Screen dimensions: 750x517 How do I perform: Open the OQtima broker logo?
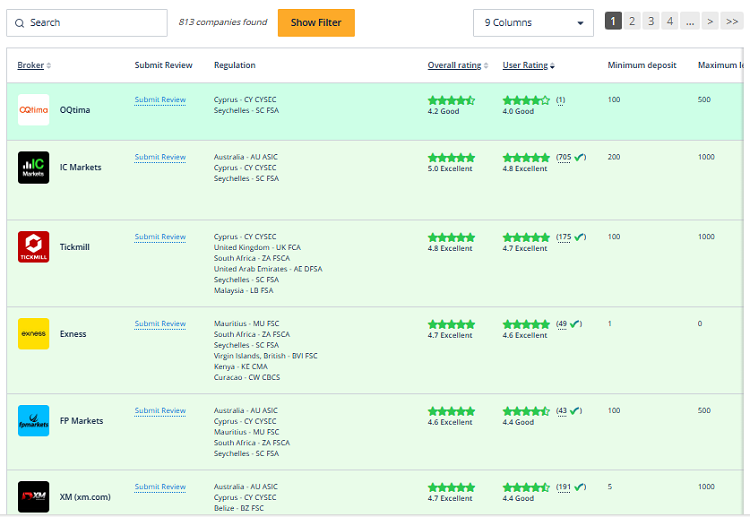33,110
